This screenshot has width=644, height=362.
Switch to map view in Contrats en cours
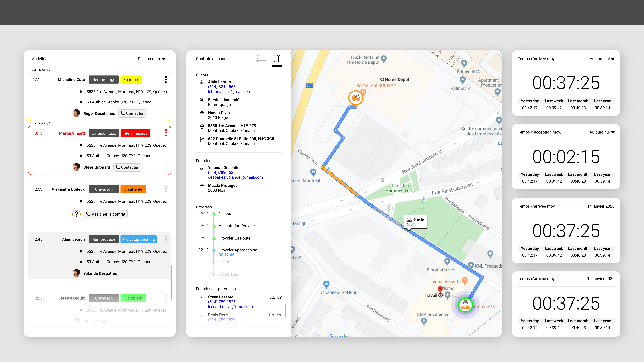(277, 58)
